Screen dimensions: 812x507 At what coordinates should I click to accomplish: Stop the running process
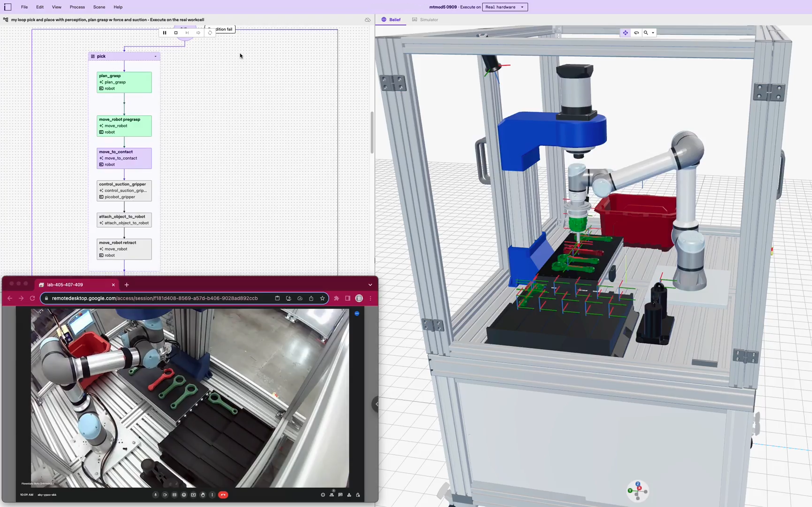pos(176,33)
